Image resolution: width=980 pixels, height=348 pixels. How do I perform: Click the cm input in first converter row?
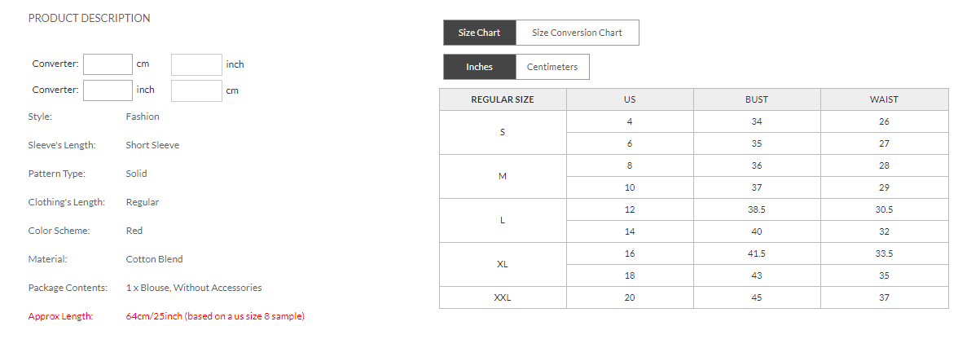pos(108,64)
